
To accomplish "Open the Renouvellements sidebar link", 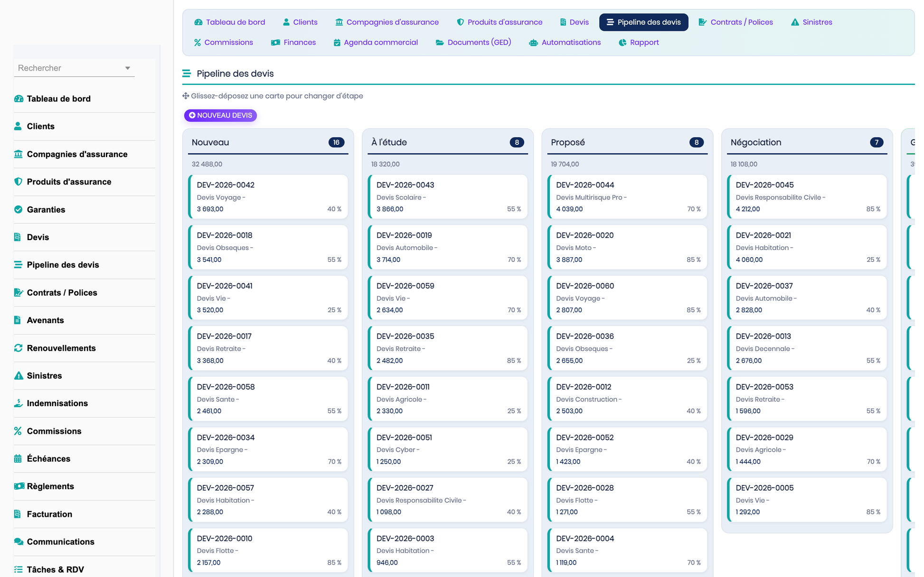I will pos(61,348).
